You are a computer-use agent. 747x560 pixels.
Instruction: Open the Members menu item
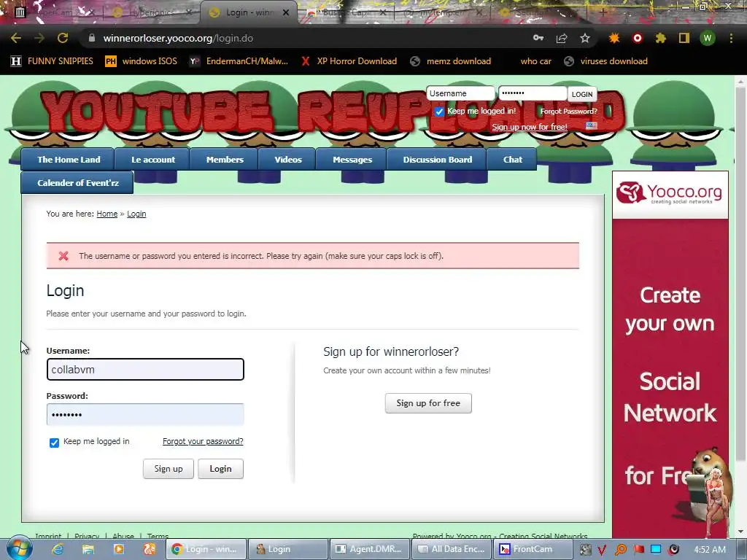[225, 160]
